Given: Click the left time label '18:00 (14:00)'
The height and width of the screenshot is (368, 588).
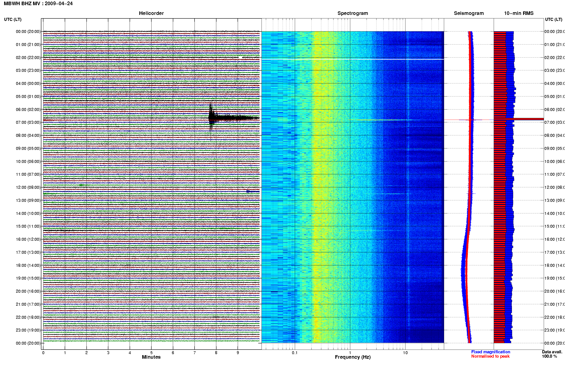Looking at the screenshot, I should coord(28,265).
